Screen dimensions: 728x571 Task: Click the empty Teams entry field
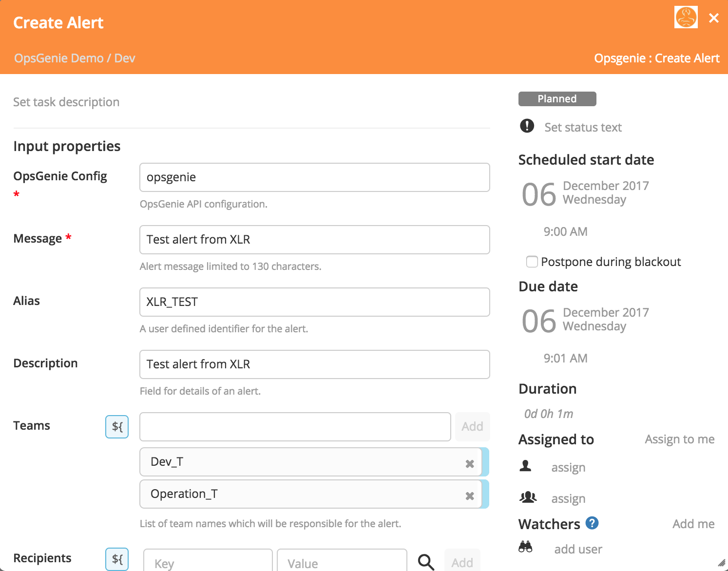click(295, 427)
